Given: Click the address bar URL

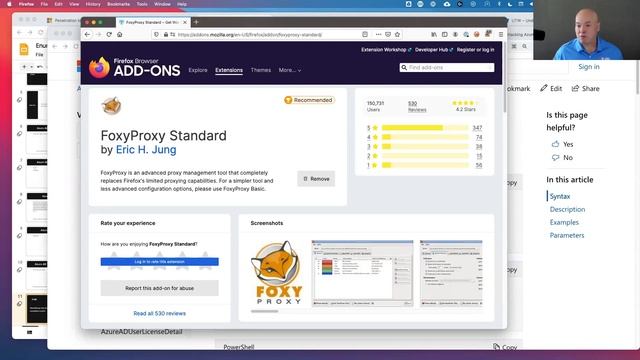Looking at the screenshot, I should click(250, 35).
